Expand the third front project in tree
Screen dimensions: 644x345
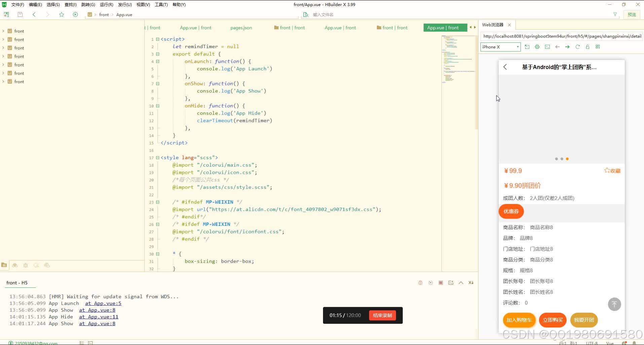pos(3,48)
